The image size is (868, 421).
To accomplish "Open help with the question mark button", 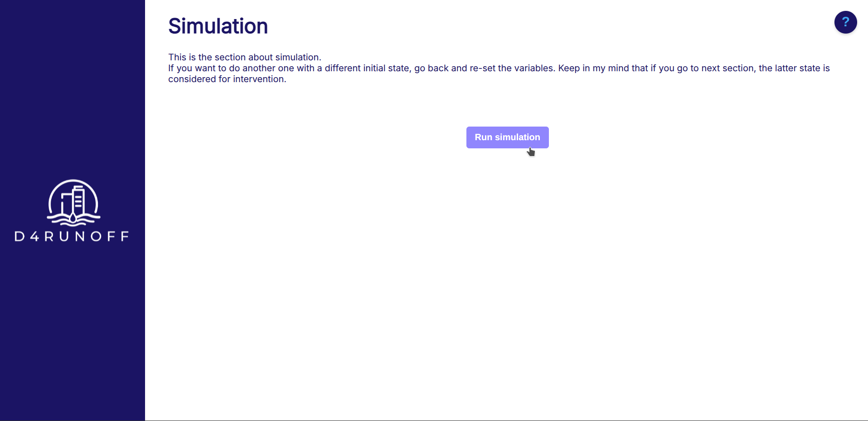I will click(845, 22).
